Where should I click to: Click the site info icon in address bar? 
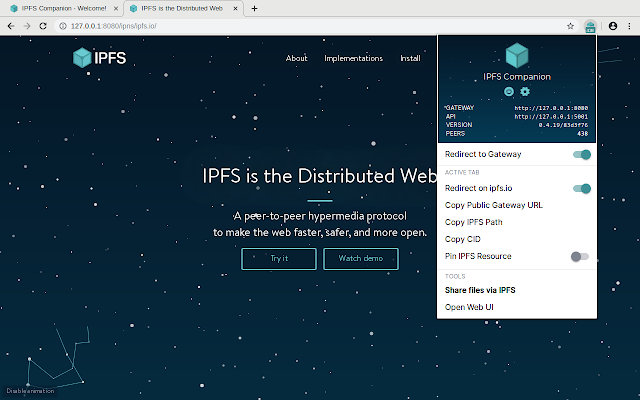(63, 26)
